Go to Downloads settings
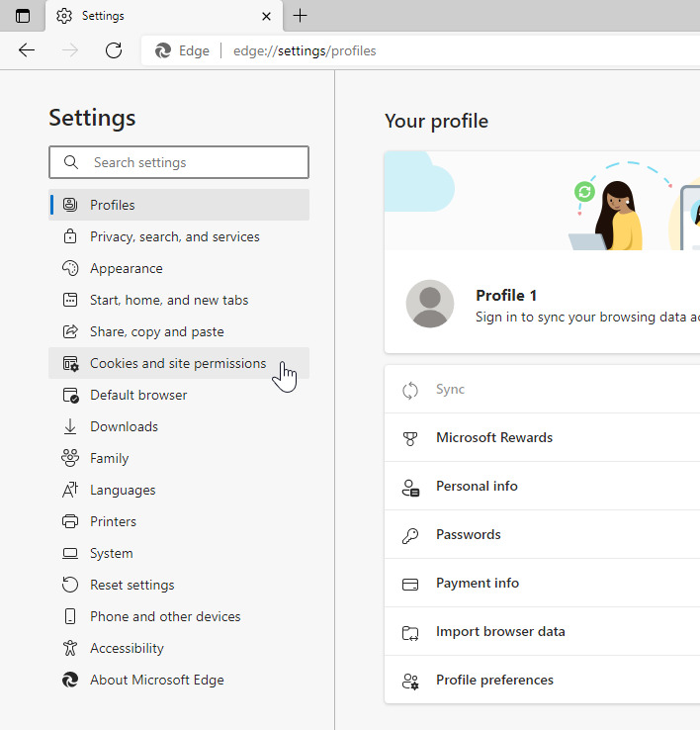Image resolution: width=700 pixels, height=730 pixels. click(179, 426)
